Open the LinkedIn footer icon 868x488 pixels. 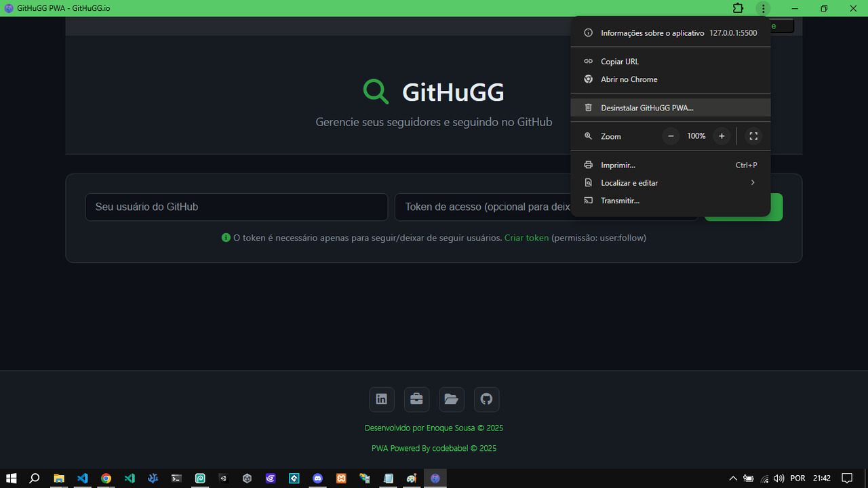(382, 399)
